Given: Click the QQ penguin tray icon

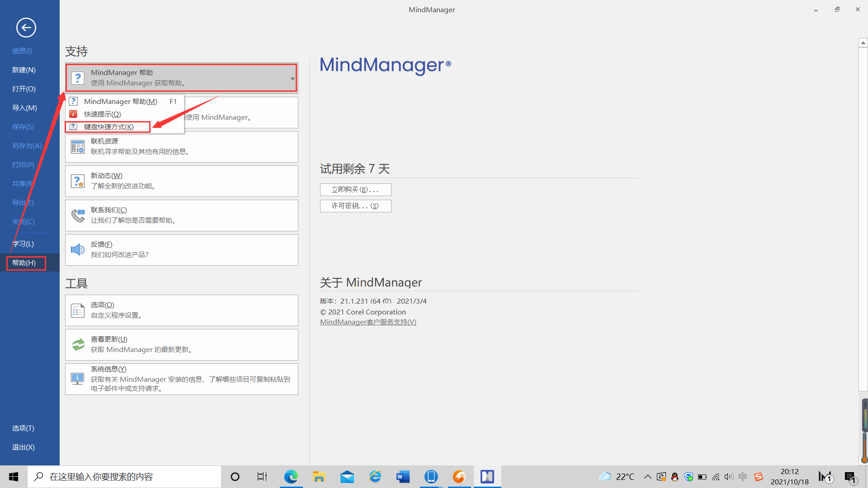Looking at the screenshot, I should coord(675,477).
